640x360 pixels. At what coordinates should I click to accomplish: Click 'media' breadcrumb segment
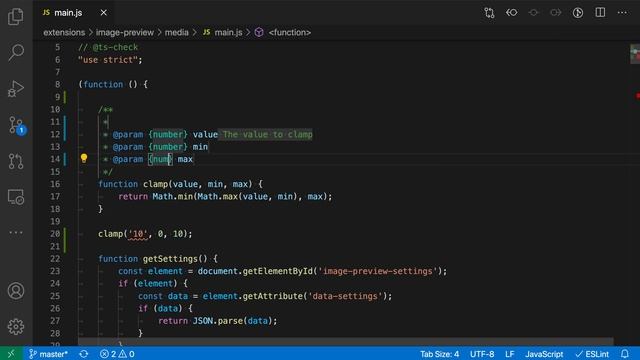pyautogui.click(x=176, y=32)
